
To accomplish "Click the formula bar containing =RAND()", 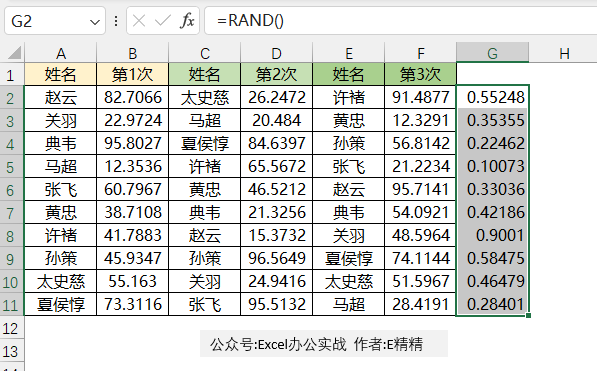I will pos(401,21).
